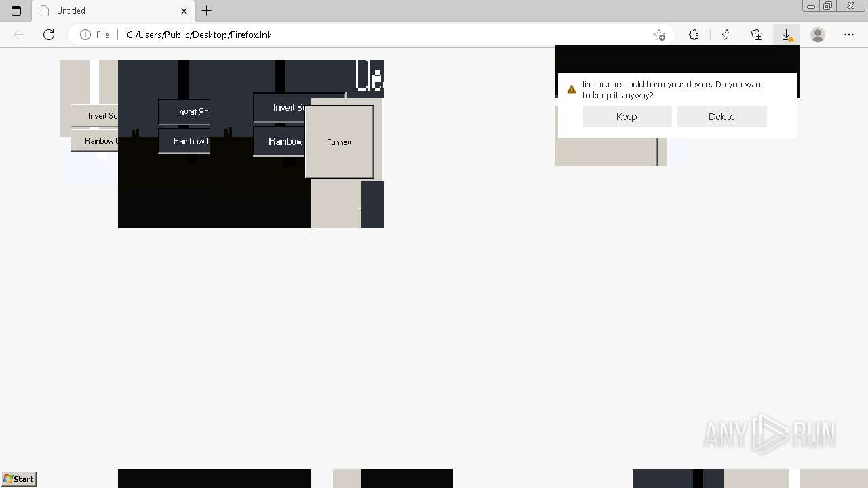
Task: Open the Extensions puzzle icon
Action: (x=694, y=35)
